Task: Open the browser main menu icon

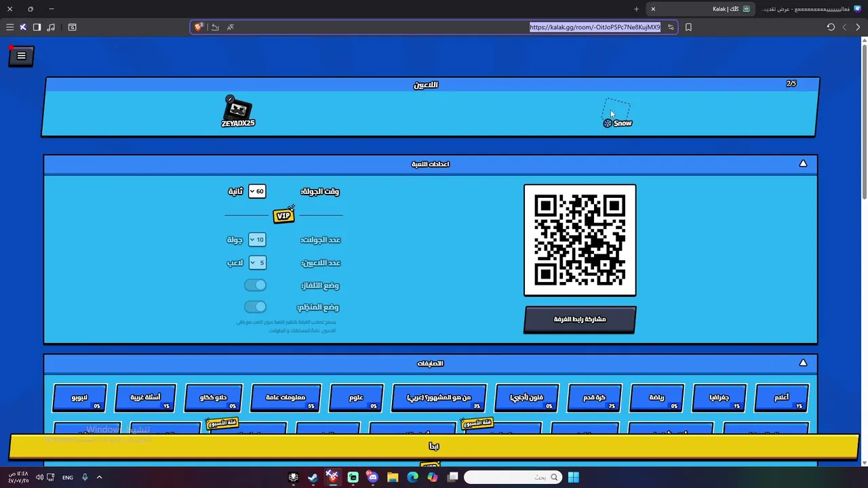Action: 9,27
